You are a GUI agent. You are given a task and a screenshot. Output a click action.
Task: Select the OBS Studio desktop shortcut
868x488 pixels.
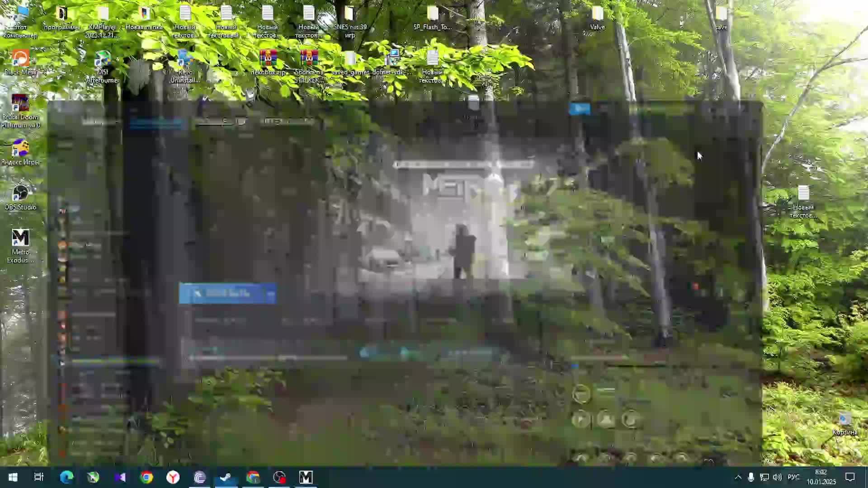[x=20, y=197]
